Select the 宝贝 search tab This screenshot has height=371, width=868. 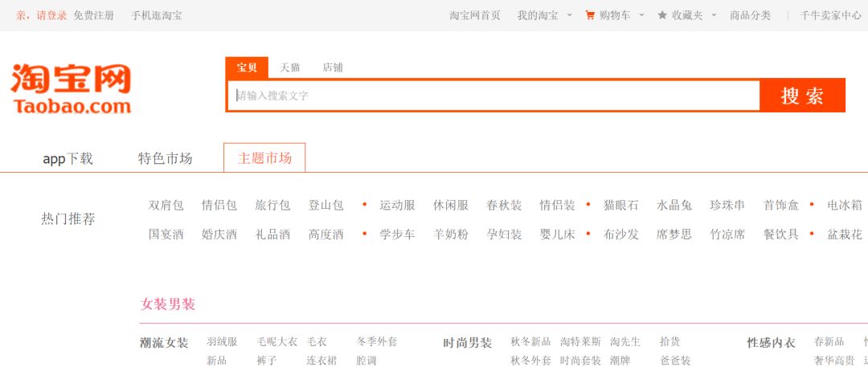tap(247, 67)
